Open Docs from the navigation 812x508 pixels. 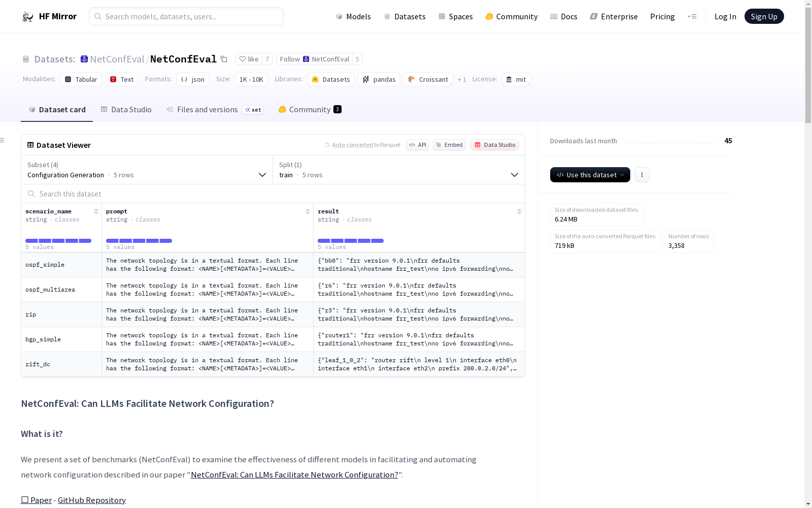pos(564,17)
